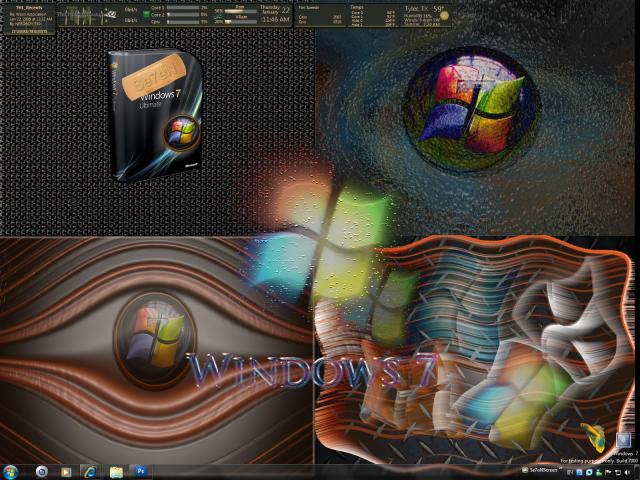Click the Ram usage bar

[x=241, y=11]
